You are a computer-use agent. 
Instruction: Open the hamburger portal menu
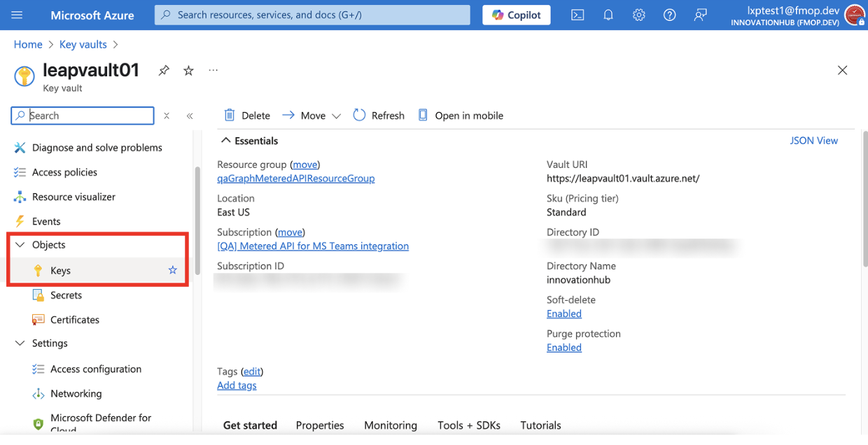[x=17, y=15]
